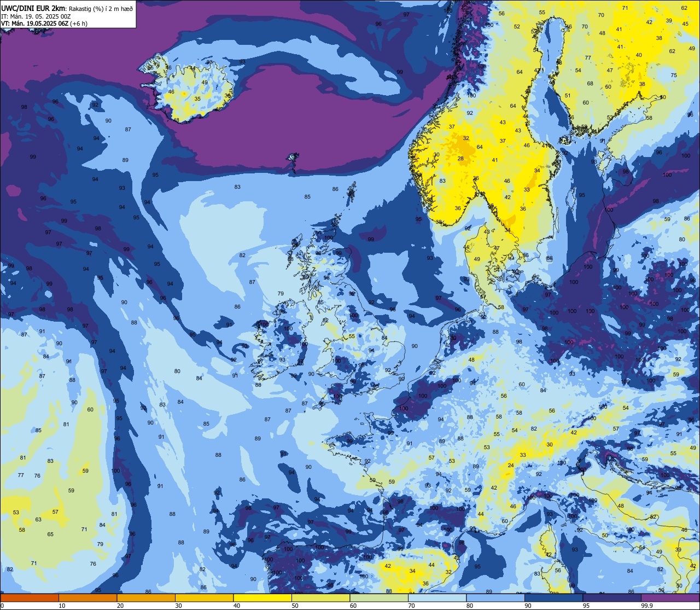This screenshot has width=700, height=610.
Task: Click the 10–20 orange legend swatch
Action: tap(88, 597)
